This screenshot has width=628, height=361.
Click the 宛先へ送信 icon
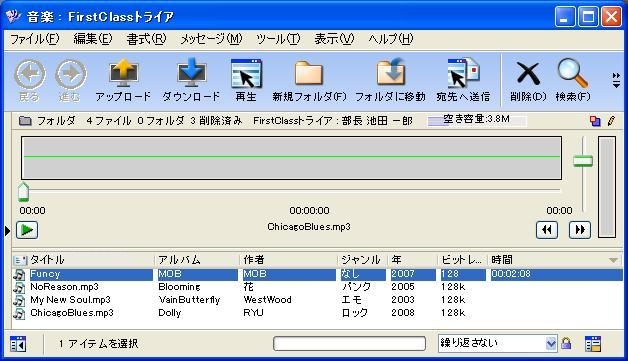(x=463, y=73)
